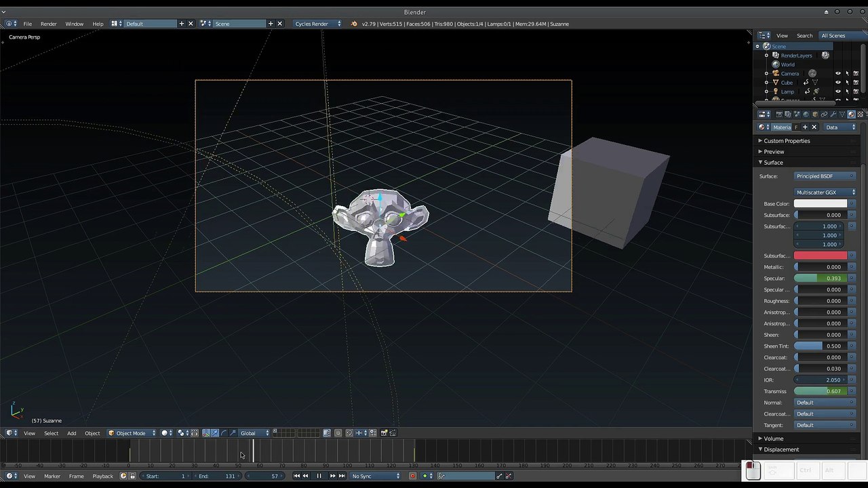Open the Global orientation dropdown
This screenshot has width=868, height=488.
click(x=254, y=433)
